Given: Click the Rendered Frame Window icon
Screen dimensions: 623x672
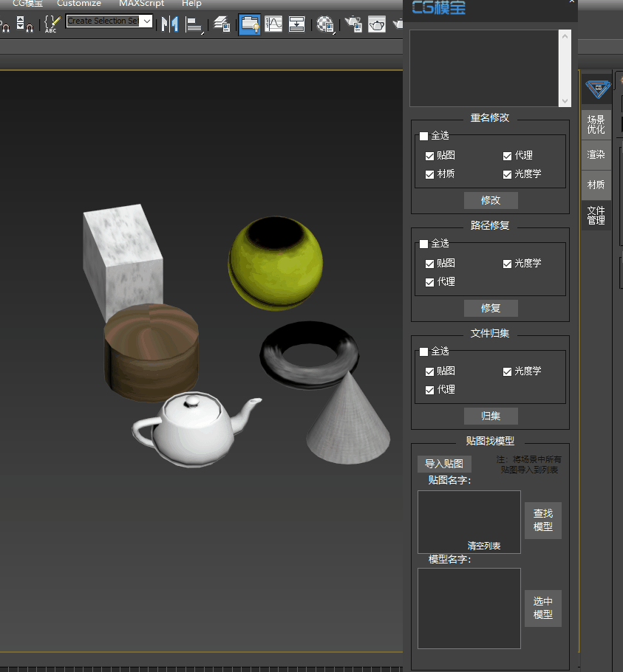Looking at the screenshot, I should point(376,24).
